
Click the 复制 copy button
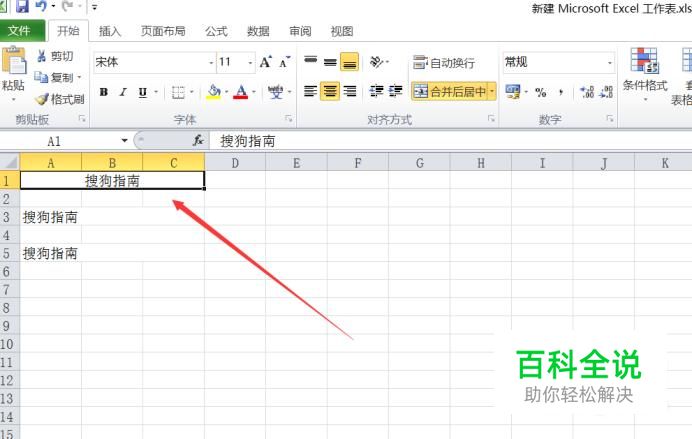(54, 77)
